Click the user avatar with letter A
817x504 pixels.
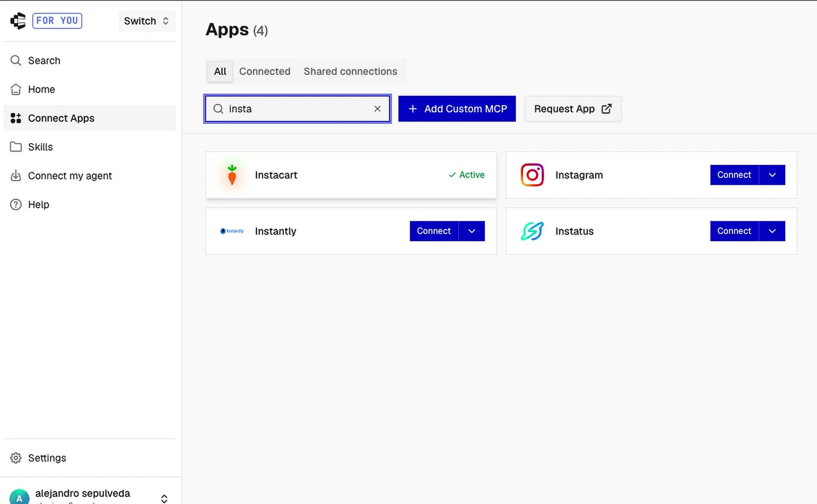point(19,497)
